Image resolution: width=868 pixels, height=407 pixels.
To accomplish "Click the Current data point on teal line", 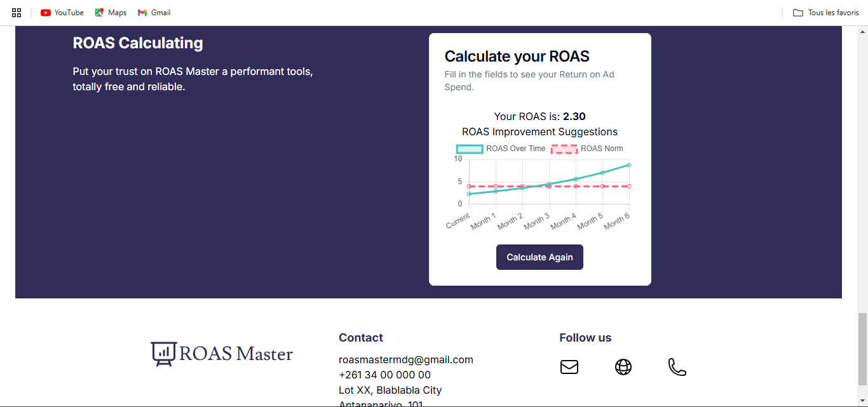I will (469, 194).
